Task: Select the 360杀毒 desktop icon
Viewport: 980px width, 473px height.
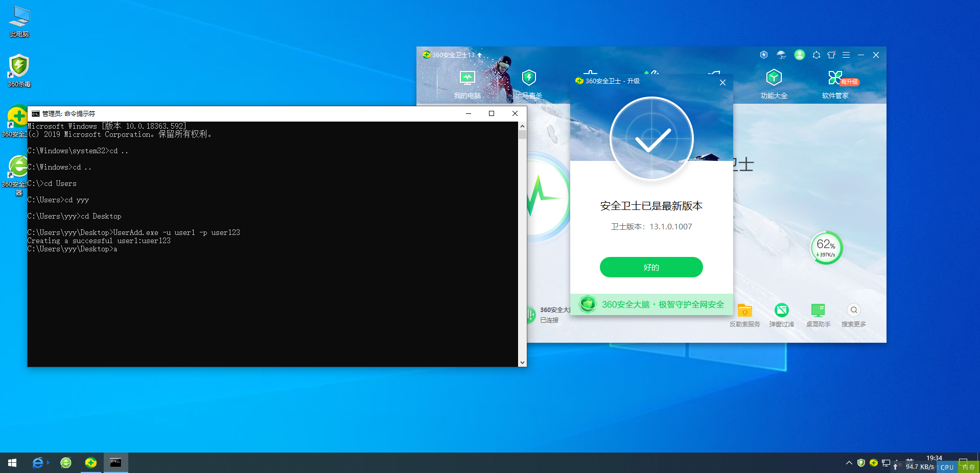Action: [x=19, y=71]
